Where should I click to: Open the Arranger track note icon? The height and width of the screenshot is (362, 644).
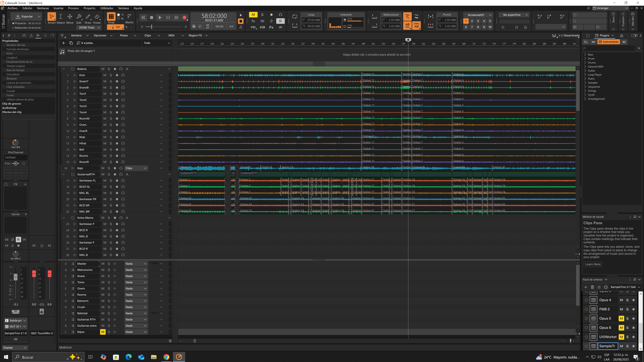pyautogui.click(x=62, y=52)
